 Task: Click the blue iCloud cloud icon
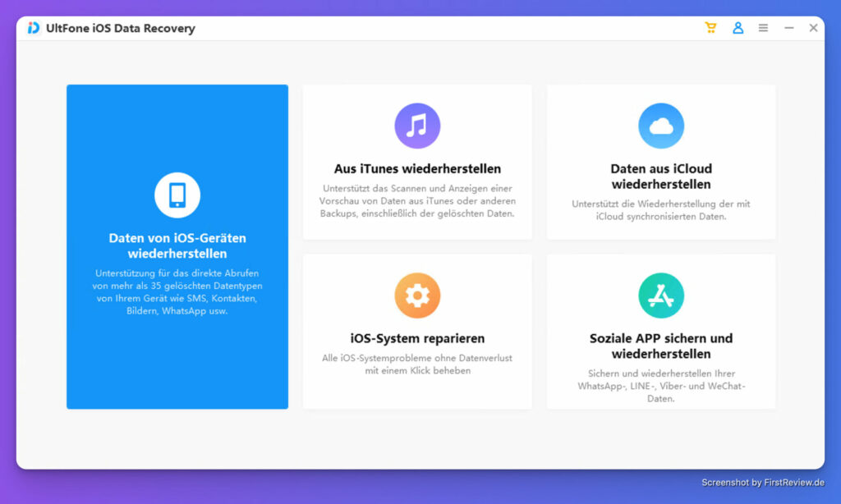[x=661, y=126]
